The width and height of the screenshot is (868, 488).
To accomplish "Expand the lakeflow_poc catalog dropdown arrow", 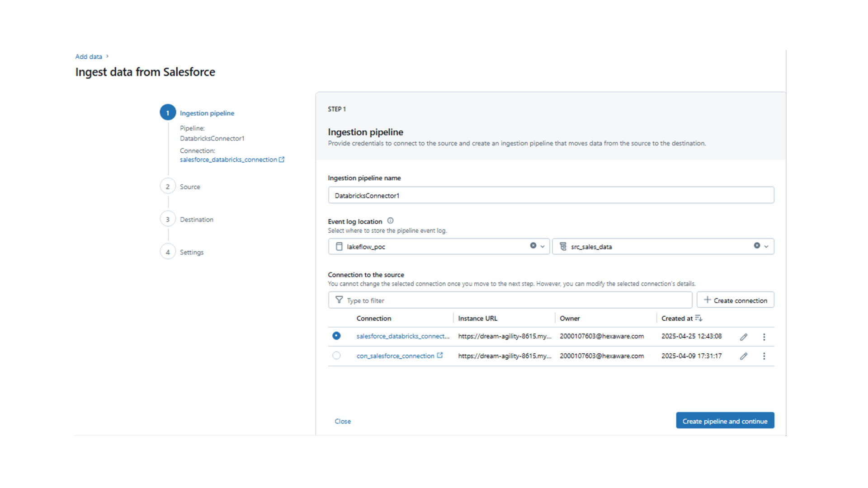I will tap(542, 246).
